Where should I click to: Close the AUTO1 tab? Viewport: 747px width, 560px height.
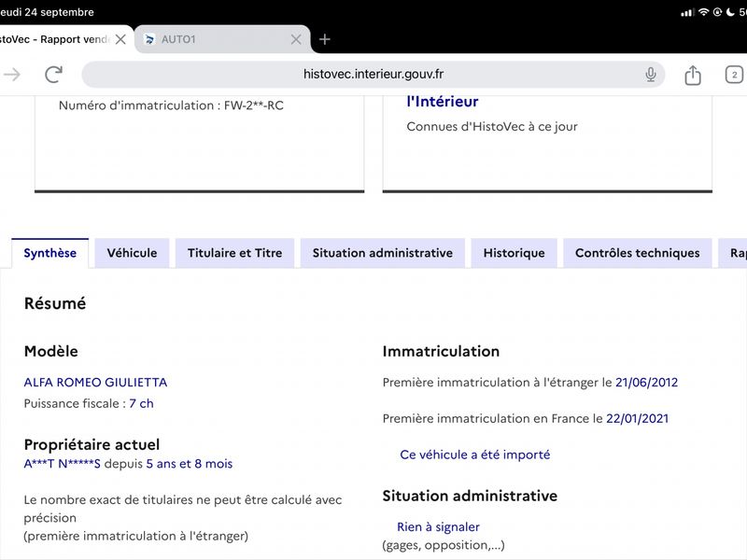(x=296, y=39)
